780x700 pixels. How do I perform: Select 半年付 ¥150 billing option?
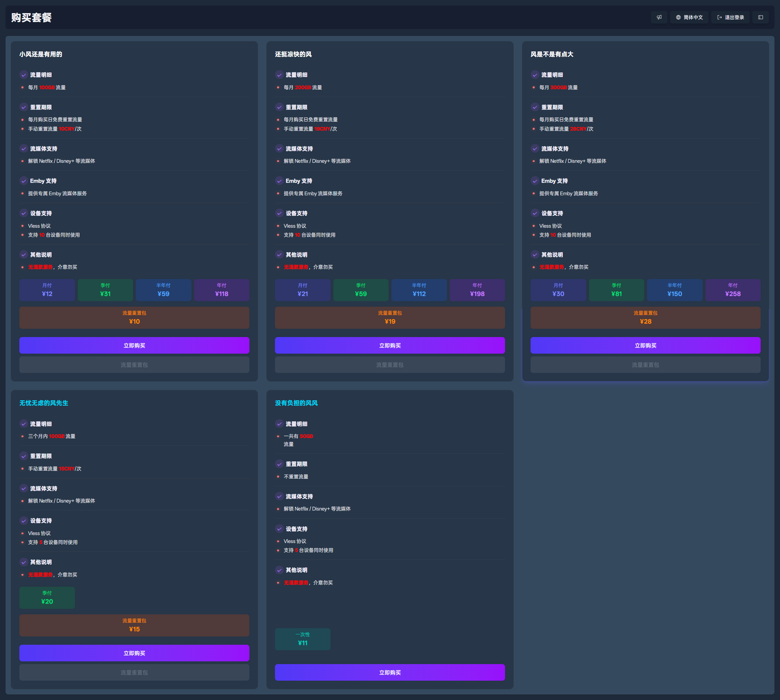tap(675, 290)
